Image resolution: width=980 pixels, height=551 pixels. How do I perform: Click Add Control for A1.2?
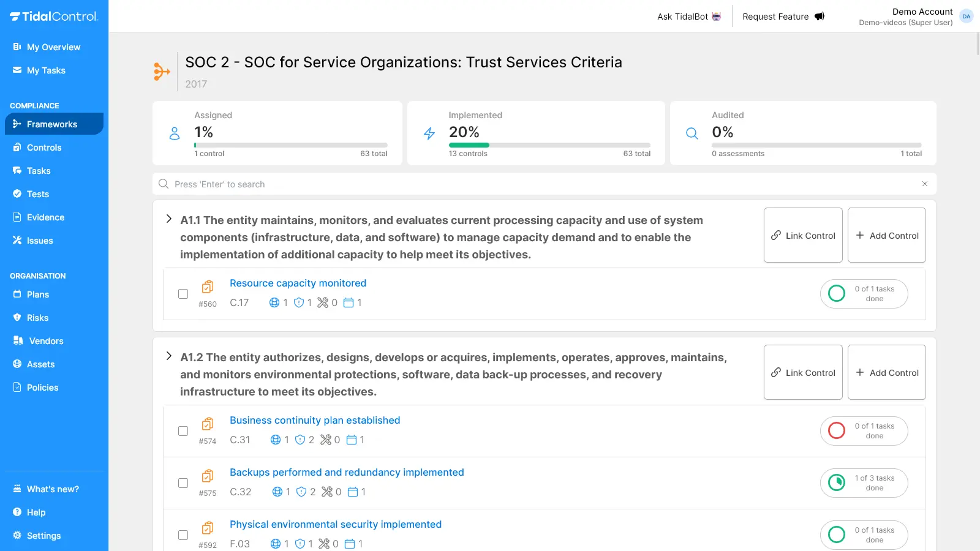pyautogui.click(x=886, y=373)
